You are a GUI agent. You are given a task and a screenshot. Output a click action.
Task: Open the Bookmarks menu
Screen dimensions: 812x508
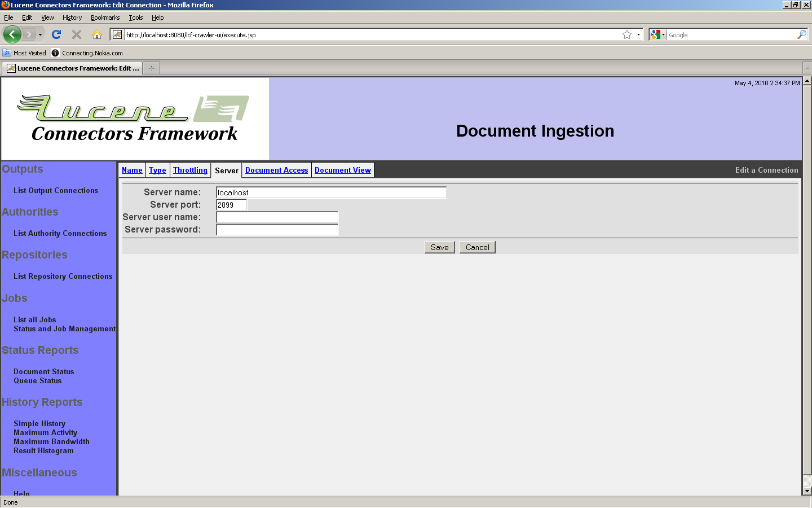tap(105, 17)
